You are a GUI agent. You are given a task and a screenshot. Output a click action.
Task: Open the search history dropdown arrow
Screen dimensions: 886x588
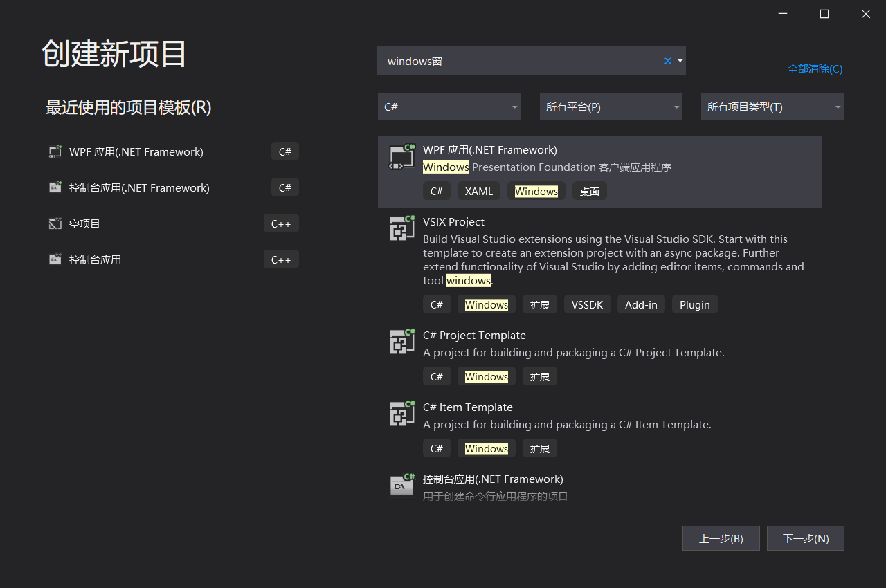point(680,61)
